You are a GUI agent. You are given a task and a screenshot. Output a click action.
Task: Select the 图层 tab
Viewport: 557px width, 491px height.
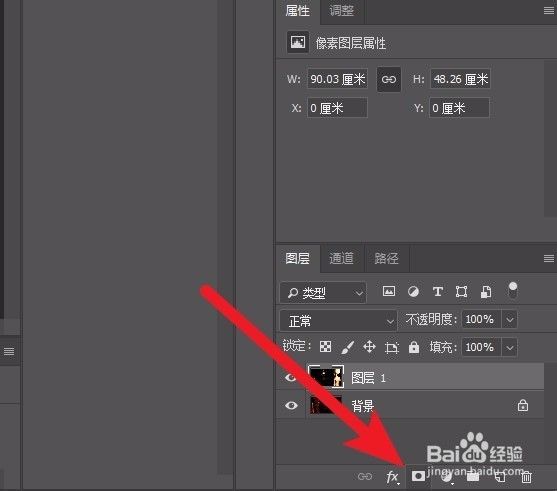(x=298, y=259)
